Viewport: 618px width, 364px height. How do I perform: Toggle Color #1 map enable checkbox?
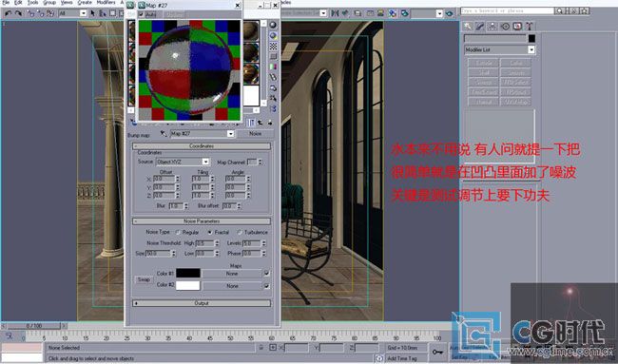267,273
